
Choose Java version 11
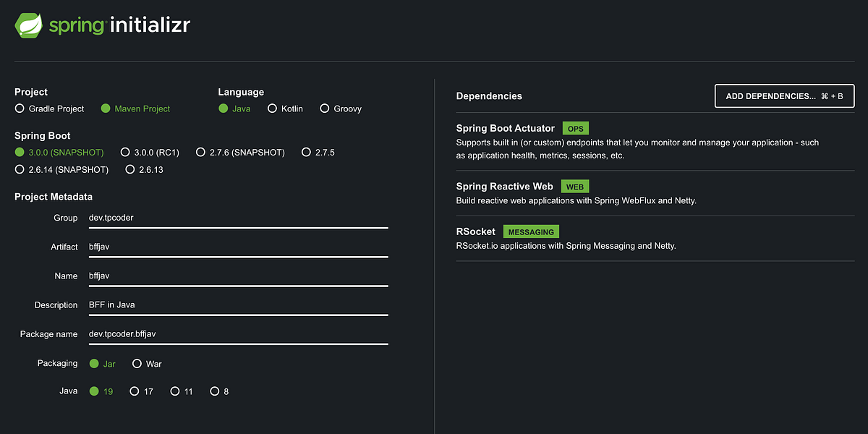(174, 391)
